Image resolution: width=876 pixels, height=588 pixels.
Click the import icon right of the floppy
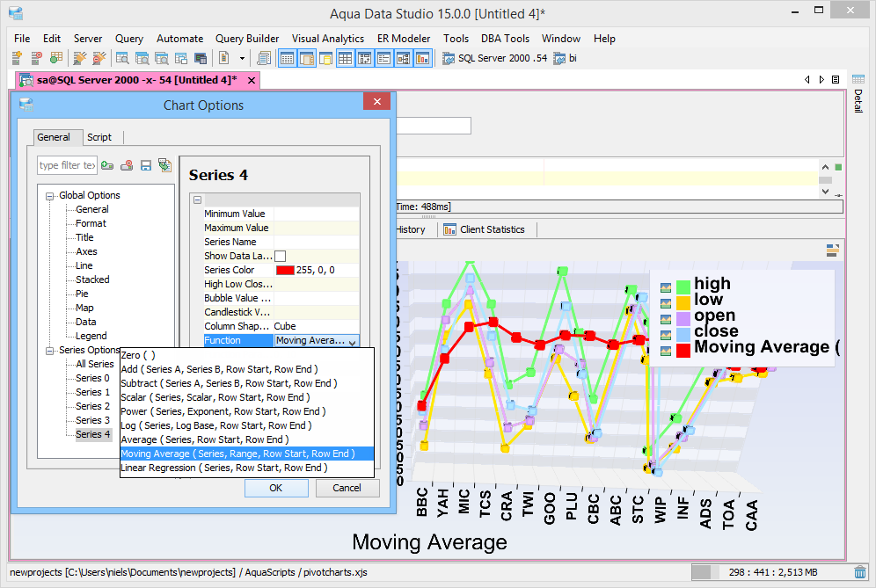164,165
